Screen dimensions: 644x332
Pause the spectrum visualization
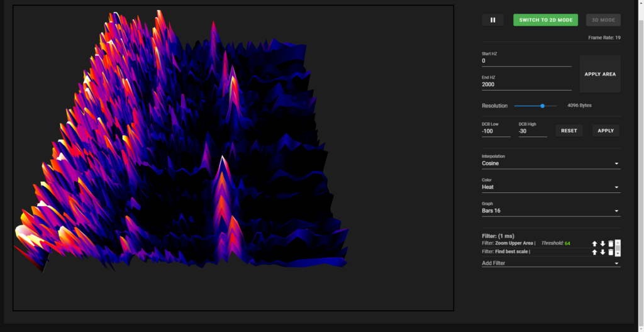[492, 20]
